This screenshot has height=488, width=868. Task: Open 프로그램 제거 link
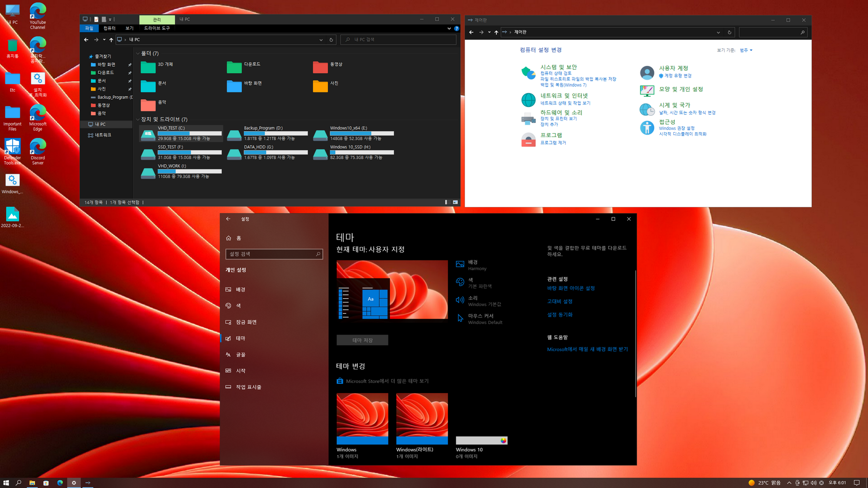(x=553, y=143)
